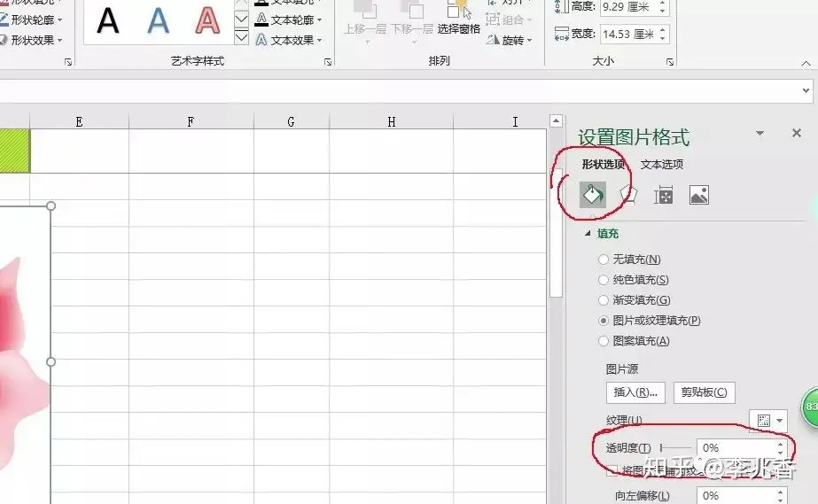
Task: Open the Effects pentagon icon tab
Action: pyautogui.click(x=628, y=195)
